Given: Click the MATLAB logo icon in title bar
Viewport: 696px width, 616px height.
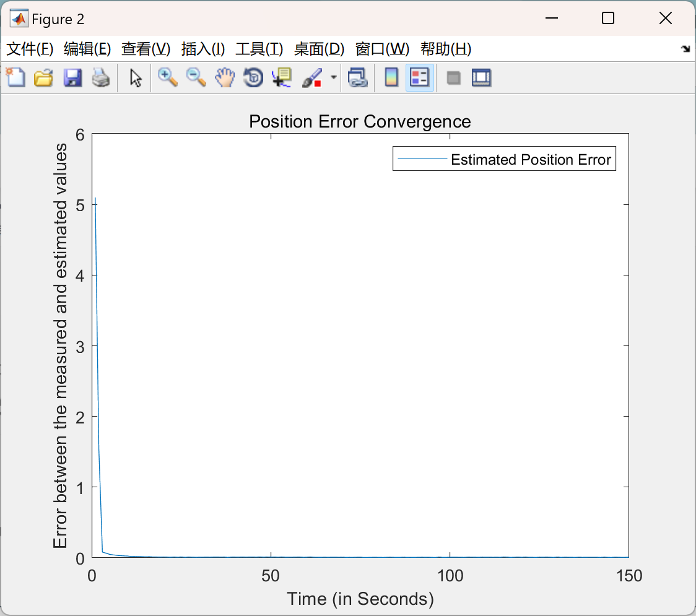Looking at the screenshot, I should pyautogui.click(x=19, y=18).
